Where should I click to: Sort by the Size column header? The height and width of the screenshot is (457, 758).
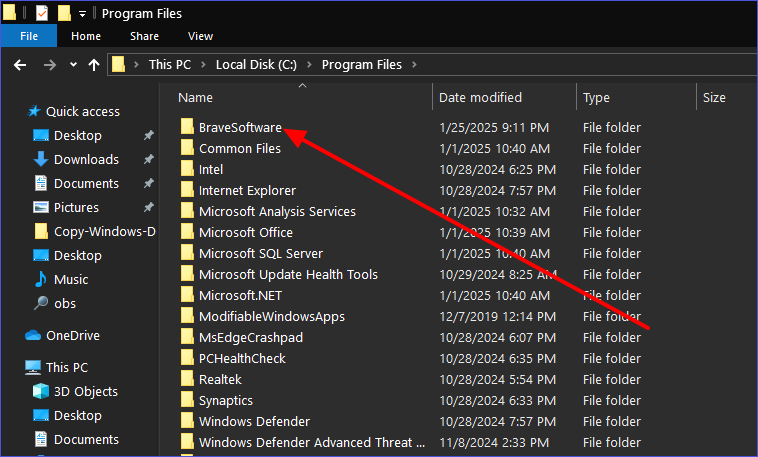click(714, 98)
